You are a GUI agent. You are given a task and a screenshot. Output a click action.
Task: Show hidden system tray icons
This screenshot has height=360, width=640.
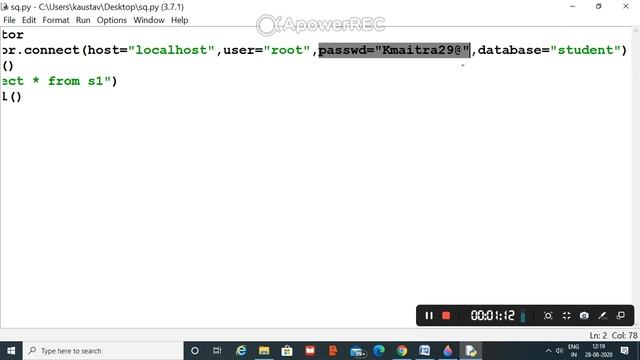[x=548, y=351]
